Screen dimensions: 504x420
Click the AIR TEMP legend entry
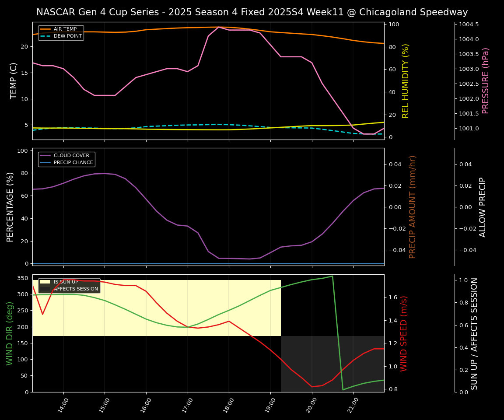[65, 29]
